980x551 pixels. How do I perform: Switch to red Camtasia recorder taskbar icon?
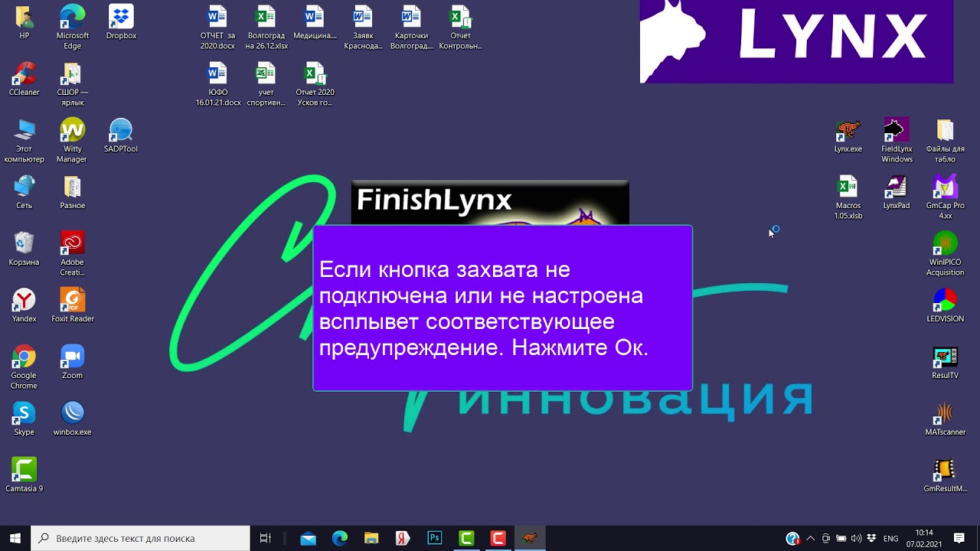pyautogui.click(x=498, y=538)
